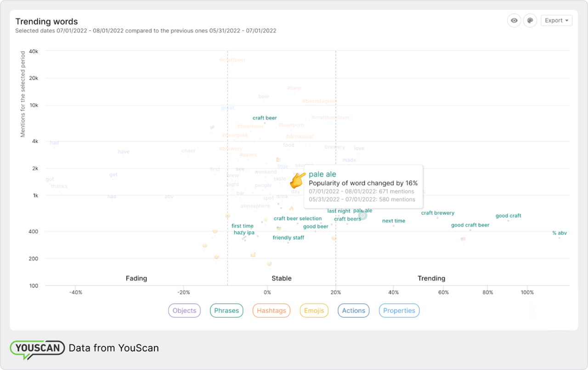Expand the Export options arrow
588x370 pixels.
point(566,20)
